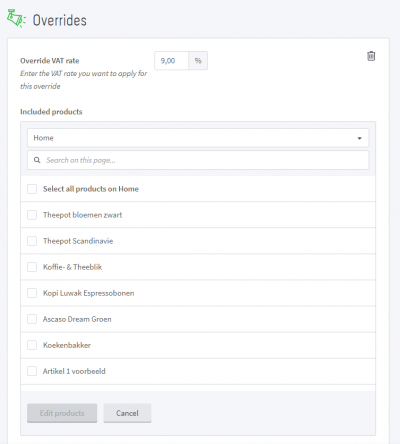Click the Edit products button
Screen dimensions: 400x444
(62, 413)
